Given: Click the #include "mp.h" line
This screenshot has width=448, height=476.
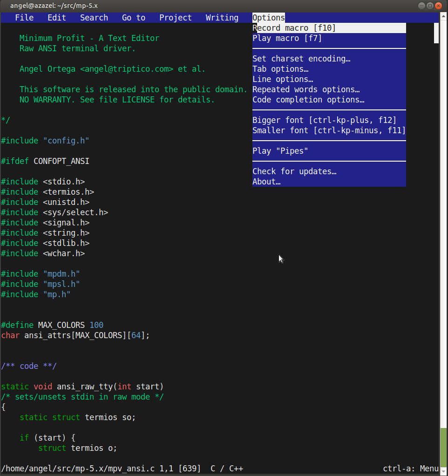Looking at the screenshot, I should pyautogui.click(x=36, y=294).
